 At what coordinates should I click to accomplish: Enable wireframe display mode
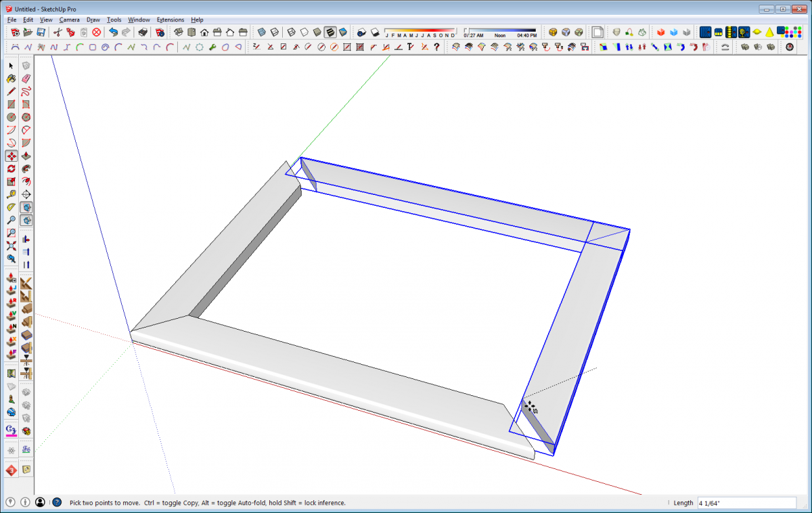click(290, 32)
